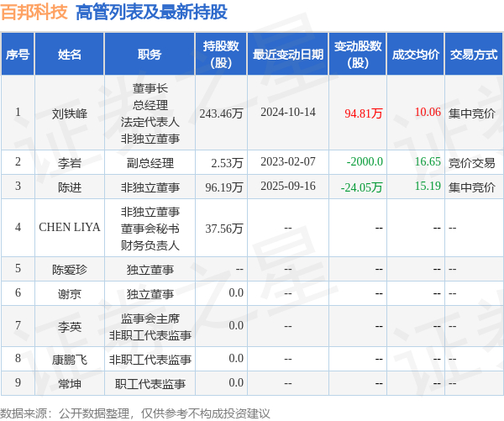Screen dimensions: 504x421
Task: Click the date 2025-09-16
Action: point(288,186)
